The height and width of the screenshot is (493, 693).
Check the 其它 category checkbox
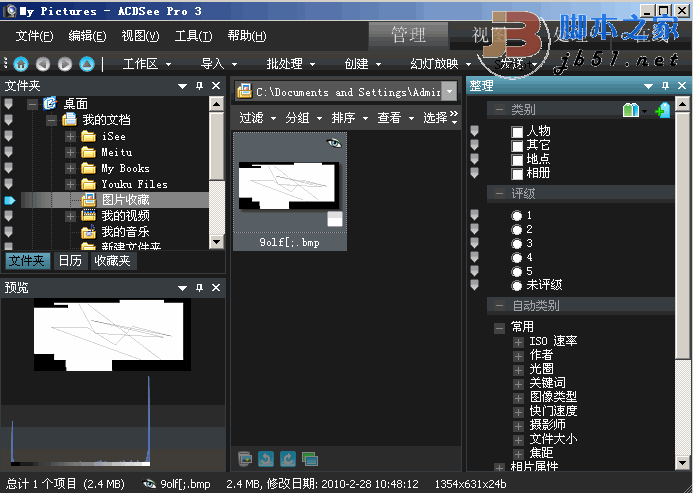tap(517, 145)
